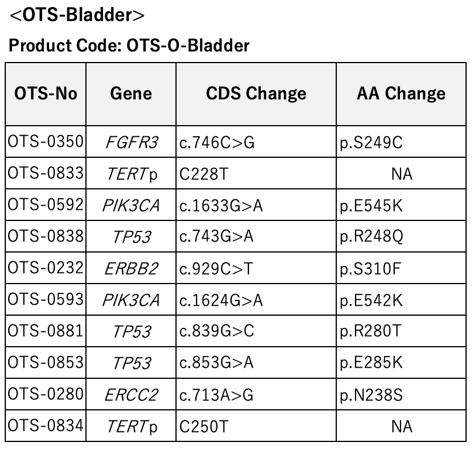Click the AA Change column header

[401, 94]
